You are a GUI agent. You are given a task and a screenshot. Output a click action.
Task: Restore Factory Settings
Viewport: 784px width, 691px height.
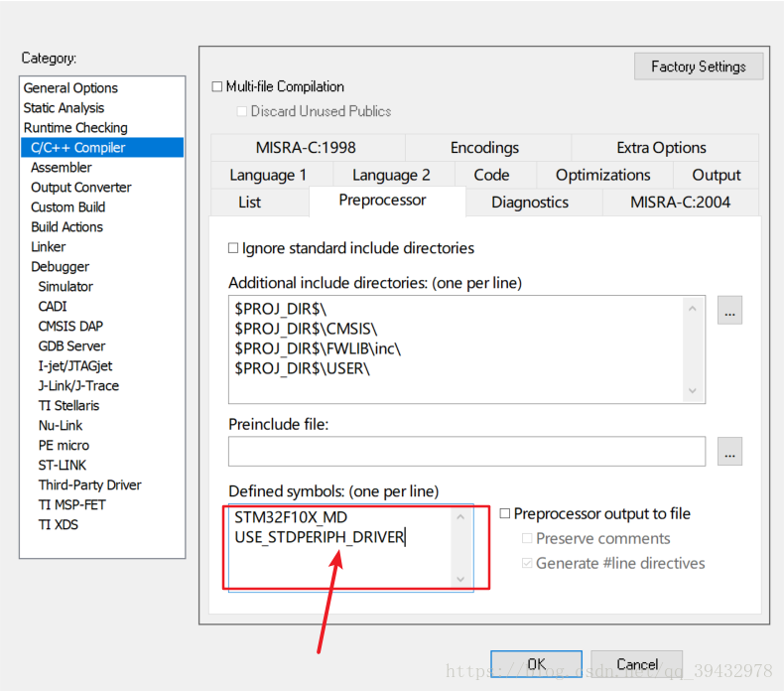(x=698, y=67)
